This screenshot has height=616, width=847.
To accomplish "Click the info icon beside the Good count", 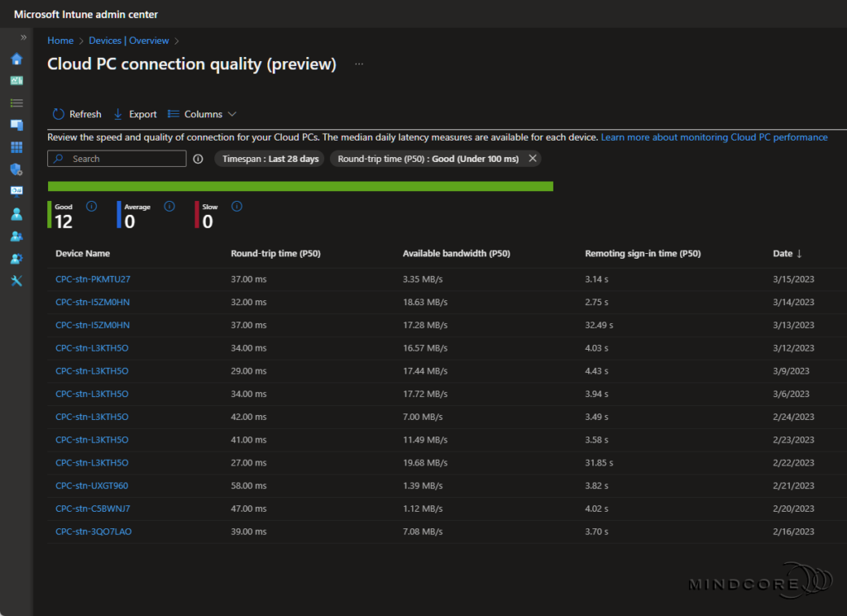I will click(91, 206).
